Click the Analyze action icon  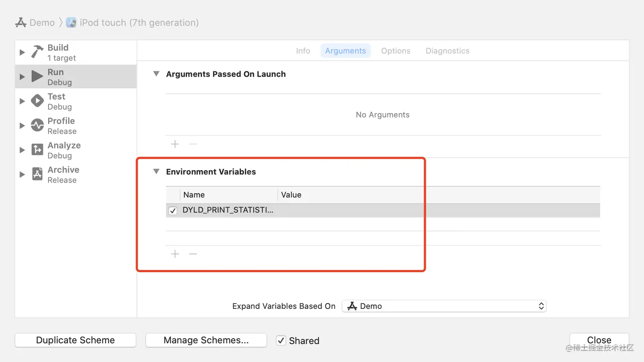tap(37, 150)
